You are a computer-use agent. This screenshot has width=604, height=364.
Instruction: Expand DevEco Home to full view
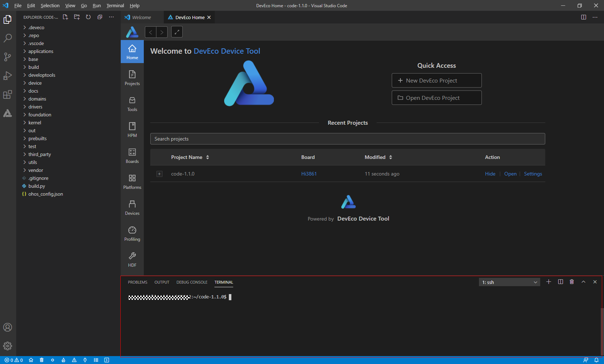tap(177, 32)
